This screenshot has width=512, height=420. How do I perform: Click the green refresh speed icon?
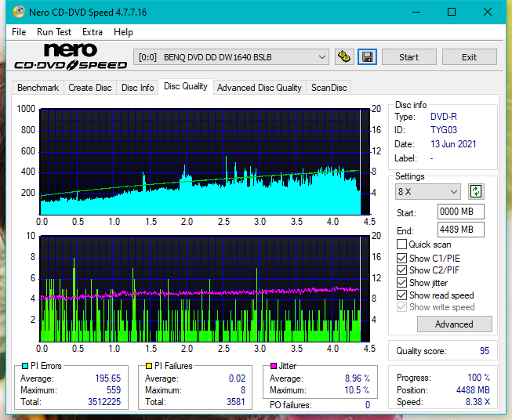tap(476, 191)
